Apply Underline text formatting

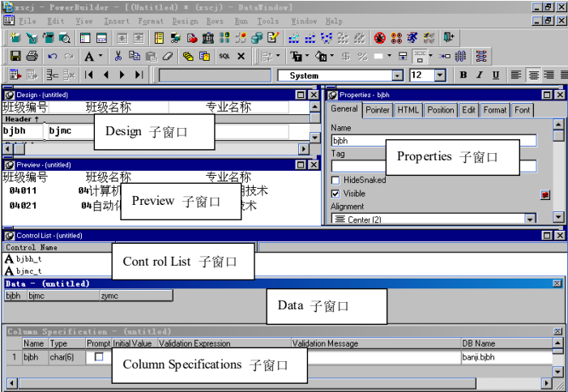[x=494, y=75]
